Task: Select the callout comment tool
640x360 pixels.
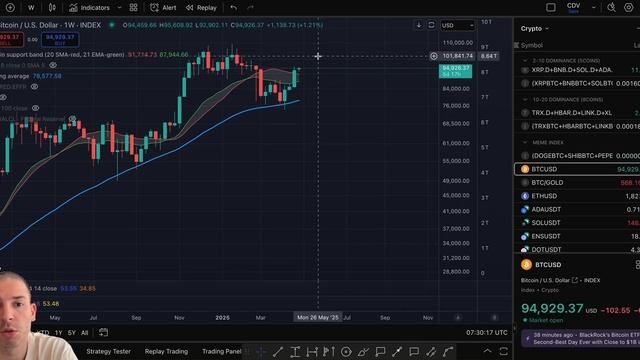Action: 380,351
